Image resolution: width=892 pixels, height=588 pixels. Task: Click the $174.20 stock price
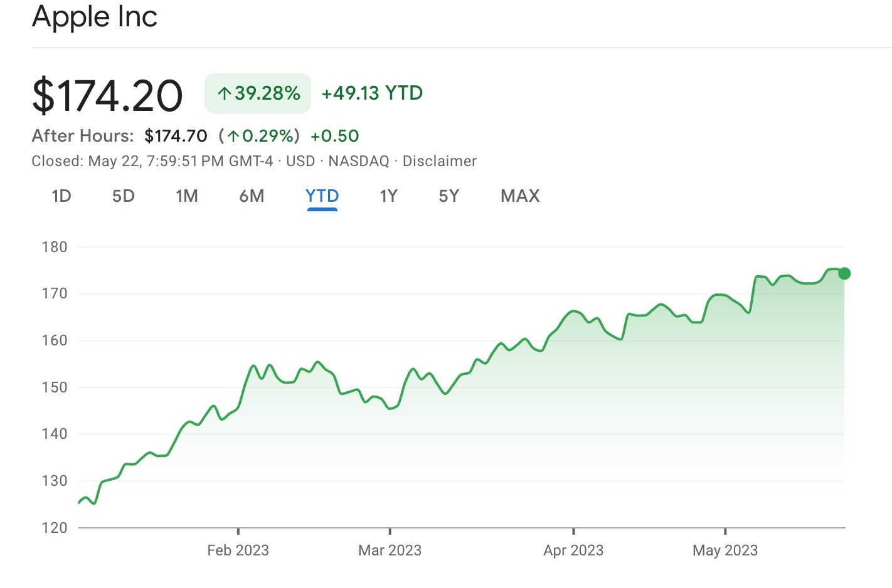click(x=107, y=96)
